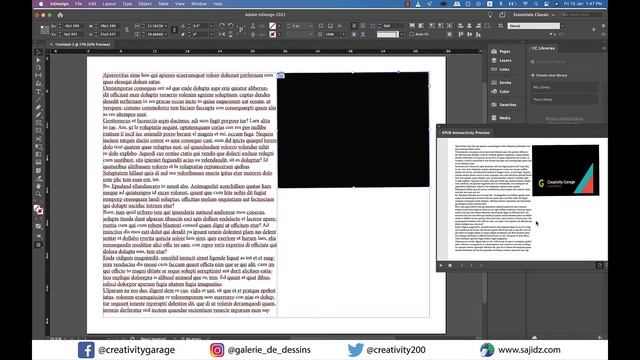Open the View menu
Screen dimensions: 640x360
(180, 4)
